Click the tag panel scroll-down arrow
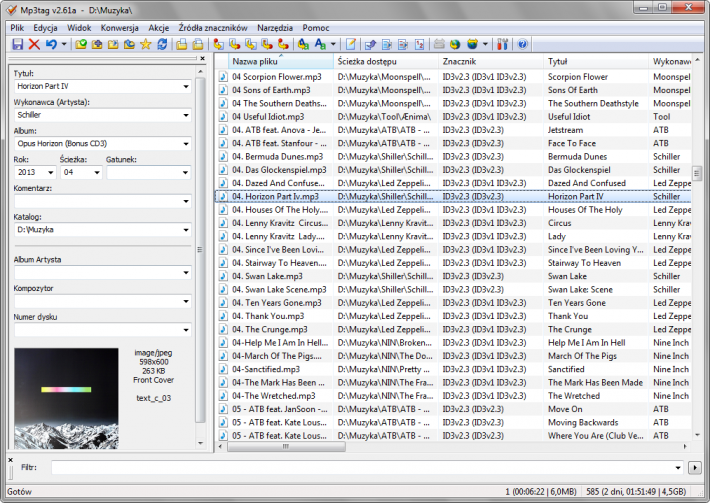The height and width of the screenshot is (503, 710). (201, 443)
